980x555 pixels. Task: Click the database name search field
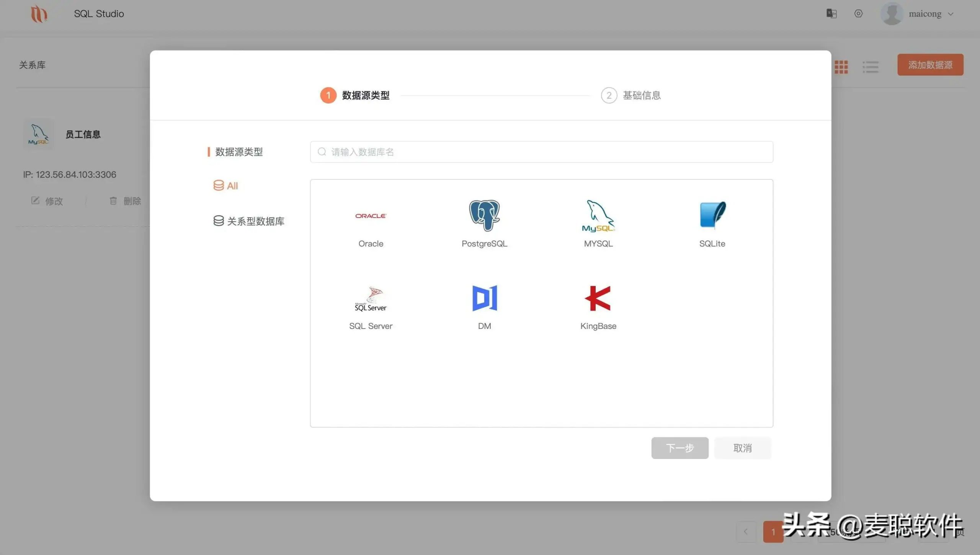(x=541, y=152)
